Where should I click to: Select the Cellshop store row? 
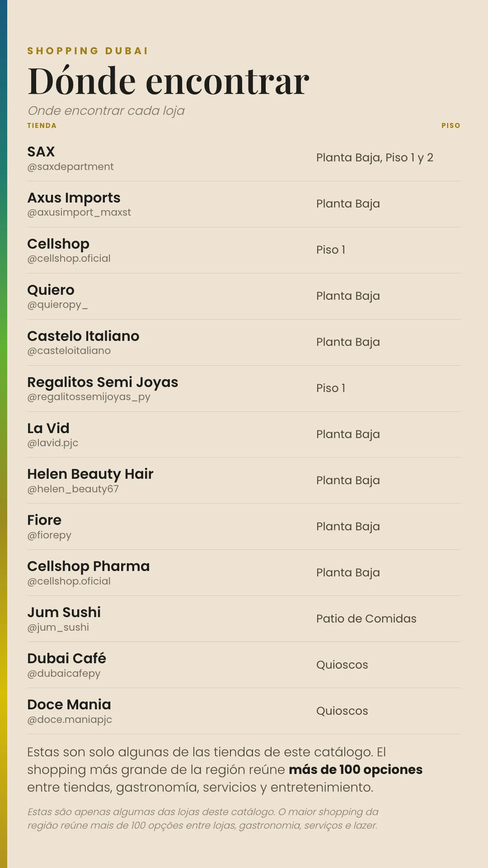pyautogui.click(x=244, y=250)
